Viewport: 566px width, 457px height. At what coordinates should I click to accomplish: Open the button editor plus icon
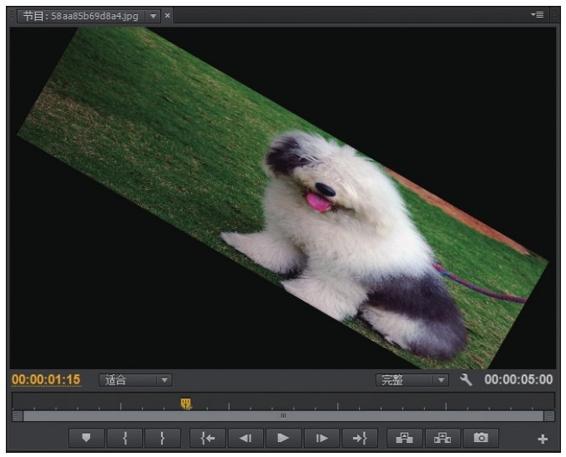(543, 439)
